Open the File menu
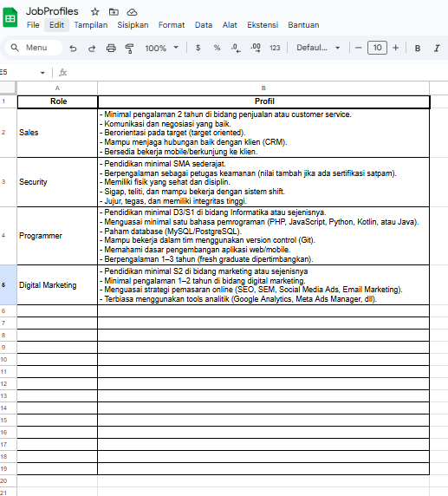Viewport: 448px width, 496px height. coord(33,25)
